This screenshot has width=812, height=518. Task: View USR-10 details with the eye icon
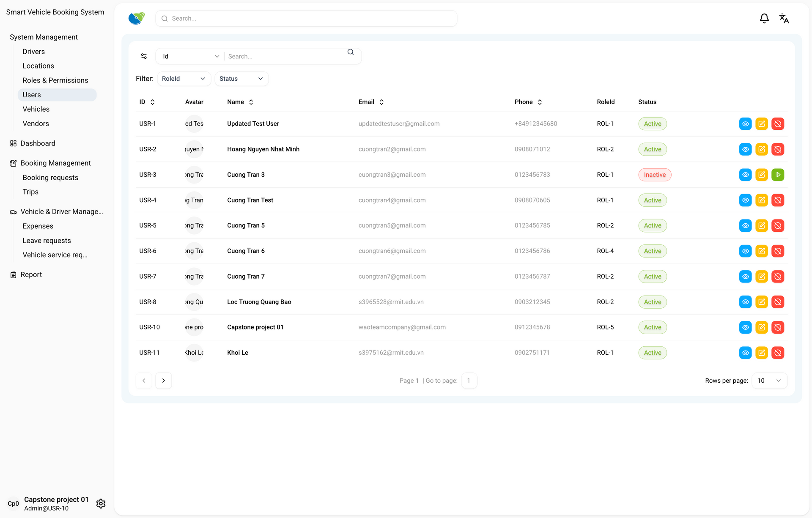745,327
